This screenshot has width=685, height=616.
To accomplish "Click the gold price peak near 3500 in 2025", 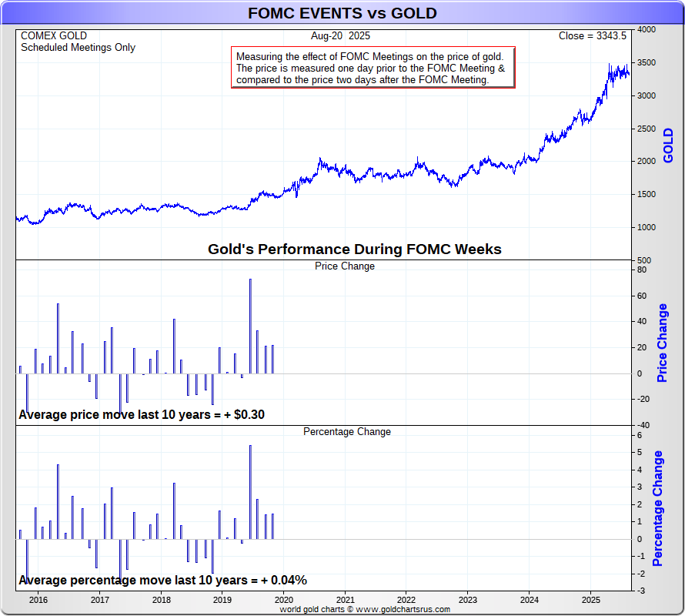I will pyautogui.click(x=610, y=65).
